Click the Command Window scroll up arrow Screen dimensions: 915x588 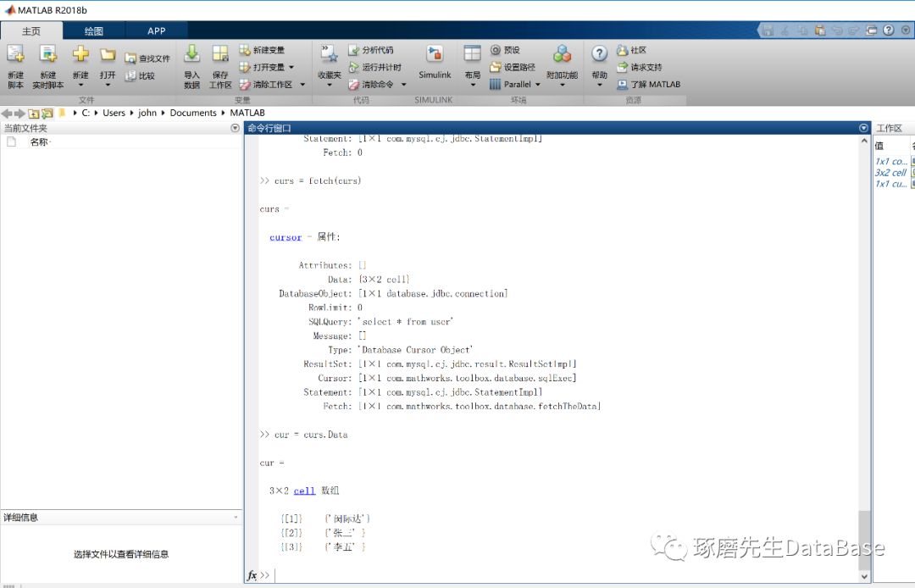click(864, 141)
